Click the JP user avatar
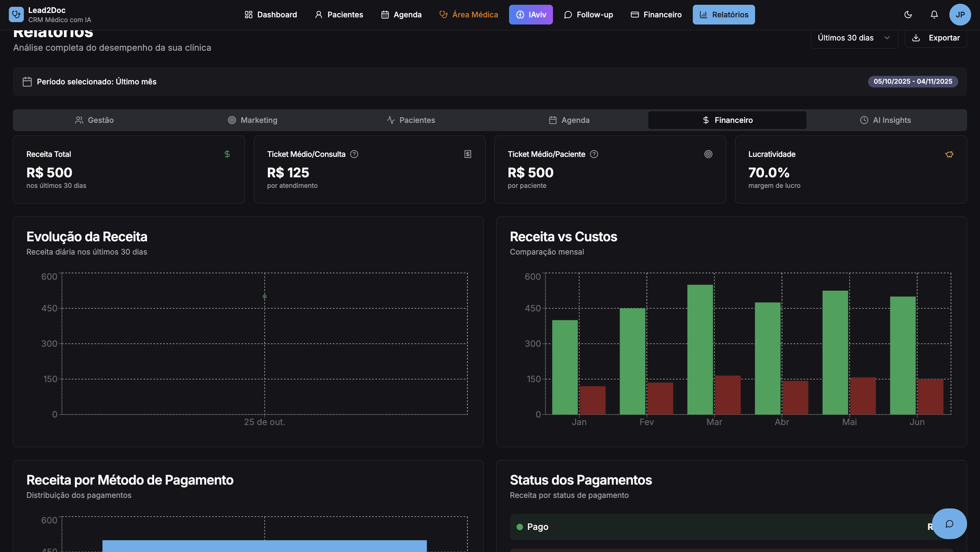 tap(960, 14)
